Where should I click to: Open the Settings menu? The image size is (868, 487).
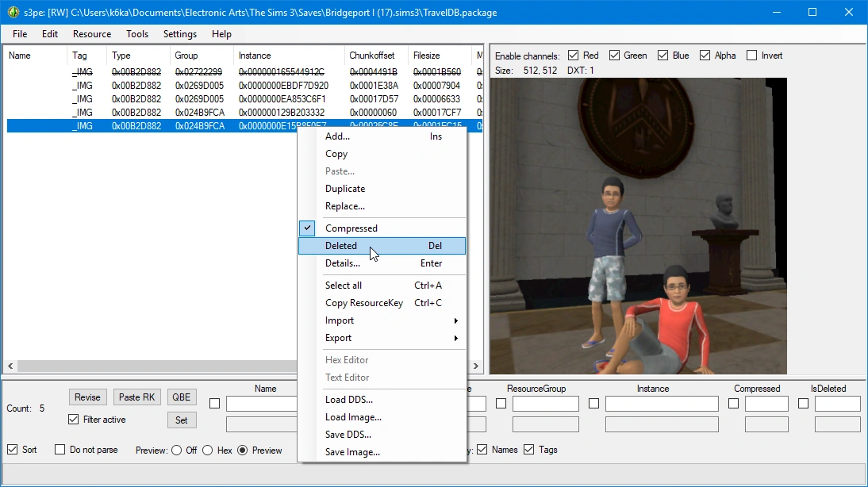(x=180, y=34)
